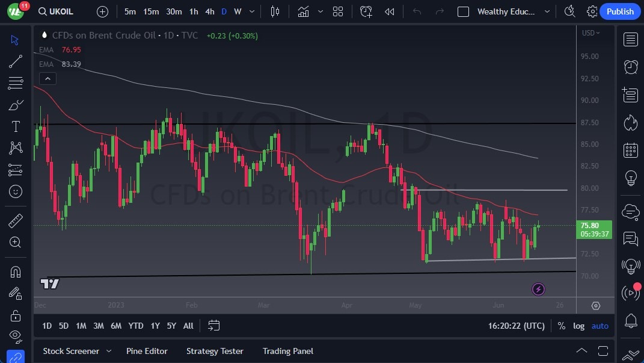Open the emoji icons tool
The width and height of the screenshot is (644, 363).
pos(16,192)
